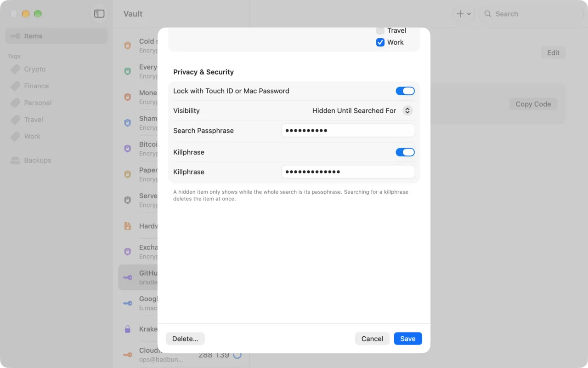
Task: Select Items in the sidebar
Action: pos(57,36)
